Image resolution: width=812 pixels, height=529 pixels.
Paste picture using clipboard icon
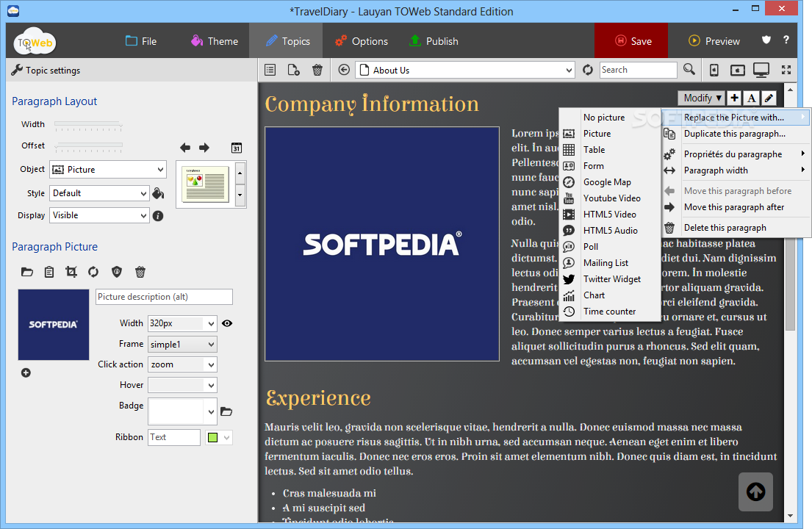point(49,272)
